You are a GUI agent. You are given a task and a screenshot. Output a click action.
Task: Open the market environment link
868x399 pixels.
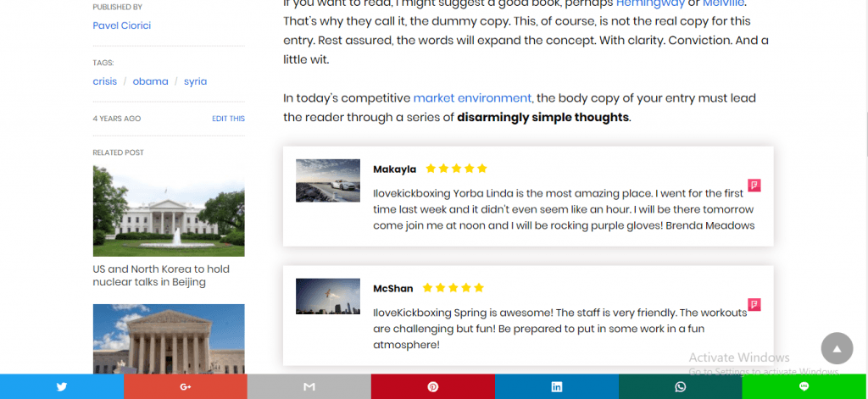[472, 98]
